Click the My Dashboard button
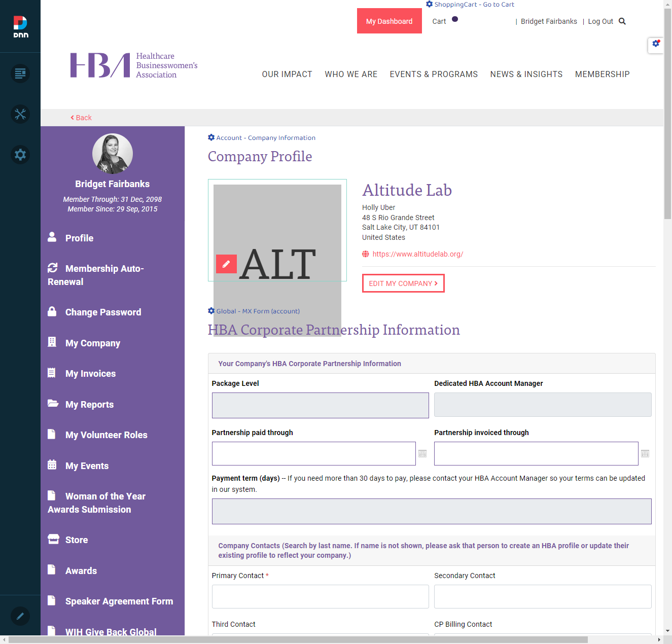Screen dimensions: 672x644 390,21
